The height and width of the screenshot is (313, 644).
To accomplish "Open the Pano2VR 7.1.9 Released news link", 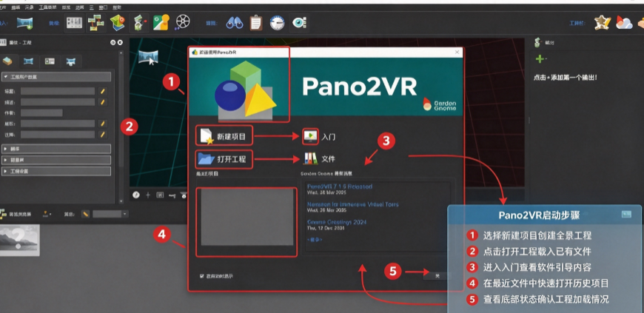I will [339, 186].
